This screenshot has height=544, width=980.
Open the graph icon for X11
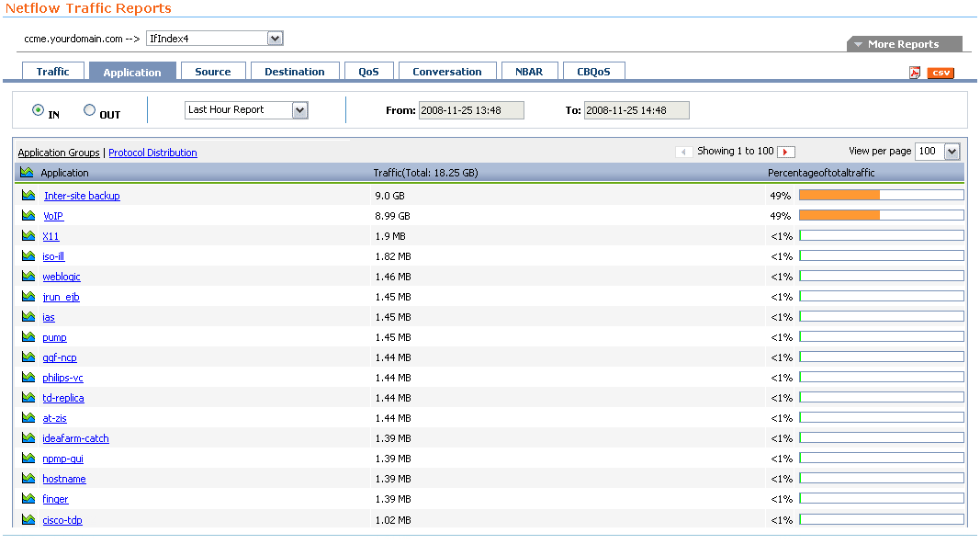click(x=28, y=236)
